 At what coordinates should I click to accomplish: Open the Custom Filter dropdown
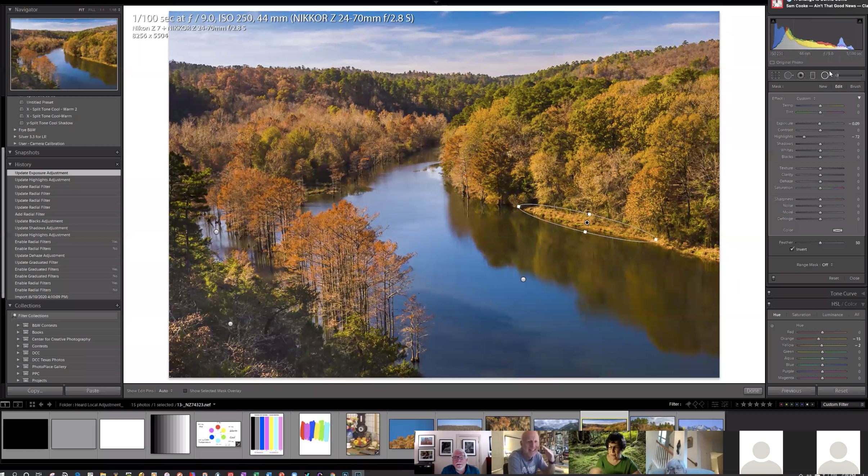[x=842, y=404]
